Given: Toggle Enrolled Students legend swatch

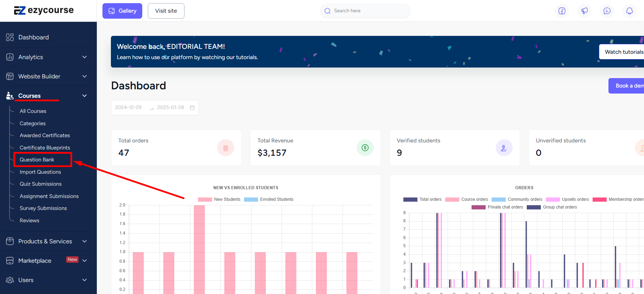Looking at the screenshot, I should coord(251,199).
